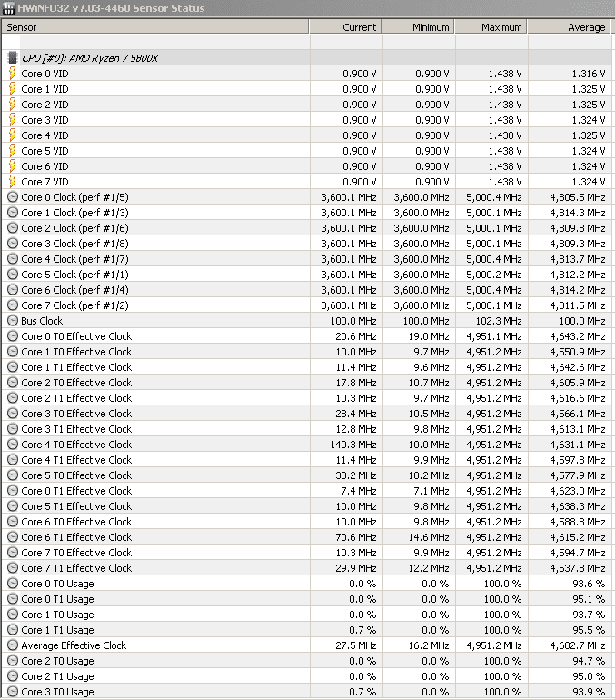
Task: Click the HWiNFO32 title bar app icon
Action: 8,8
